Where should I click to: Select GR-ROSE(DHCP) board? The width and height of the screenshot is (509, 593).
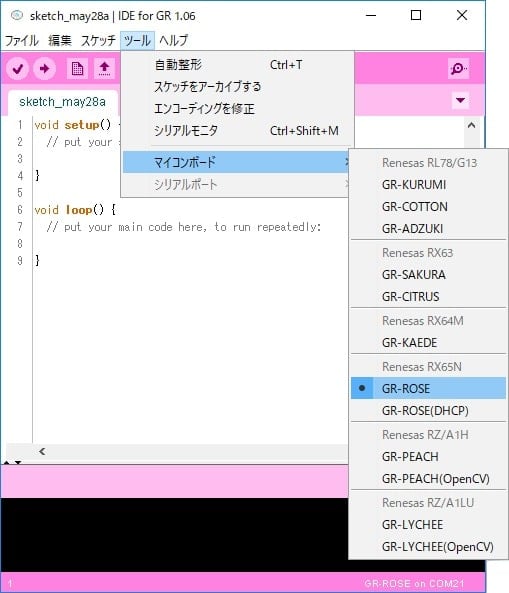(428, 410)
